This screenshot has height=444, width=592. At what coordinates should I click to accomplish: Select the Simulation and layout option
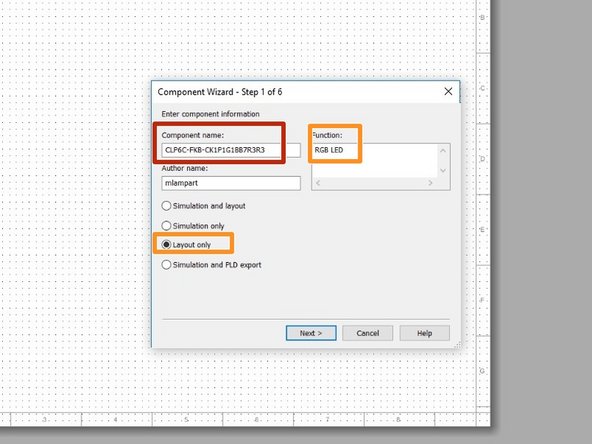pos(204,206)
